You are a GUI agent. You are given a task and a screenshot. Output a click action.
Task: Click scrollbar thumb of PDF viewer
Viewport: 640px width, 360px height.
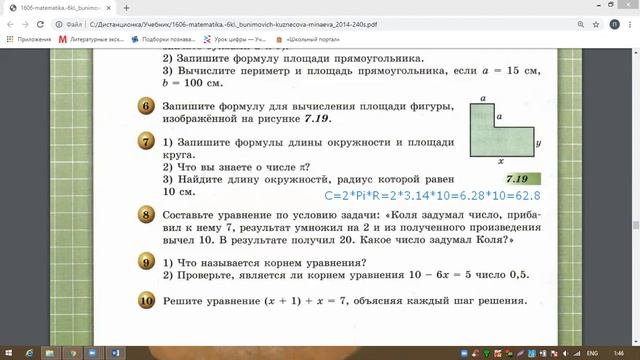(636, 225)
